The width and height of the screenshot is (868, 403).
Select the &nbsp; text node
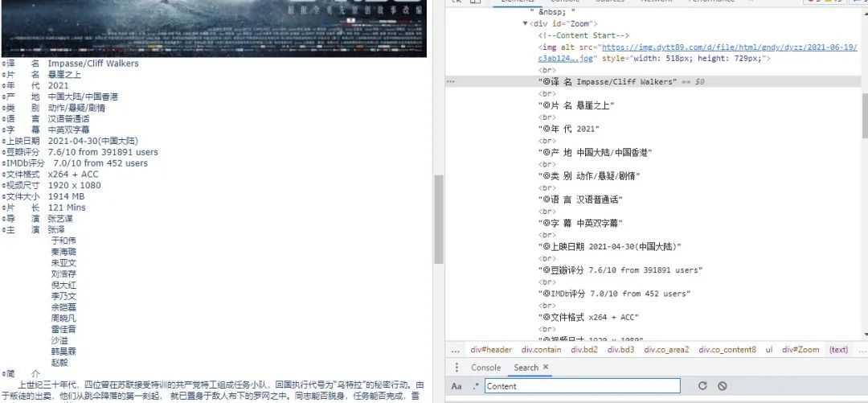(x=553, y=11)
